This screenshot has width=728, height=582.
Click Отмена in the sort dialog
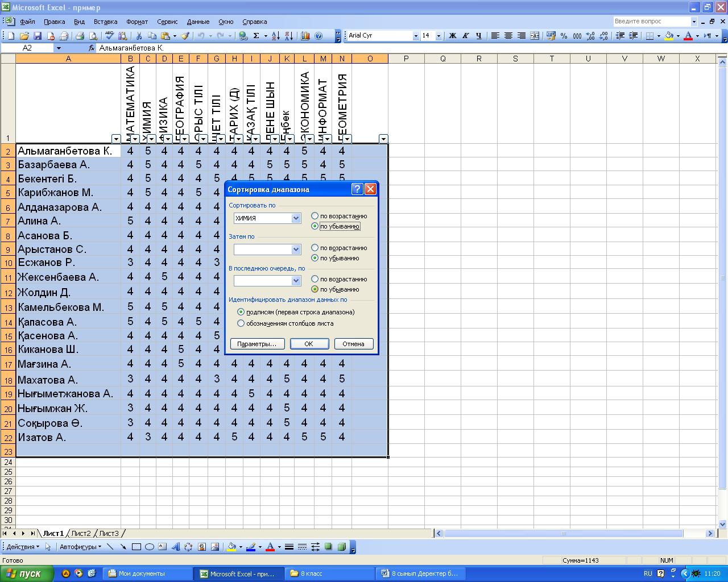(x=353, y=344)
